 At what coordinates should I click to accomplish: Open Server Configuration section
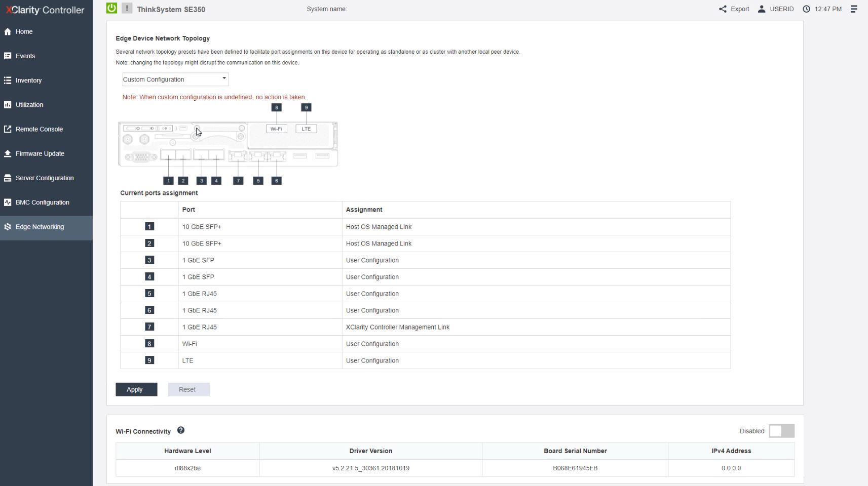click(45, 178)
